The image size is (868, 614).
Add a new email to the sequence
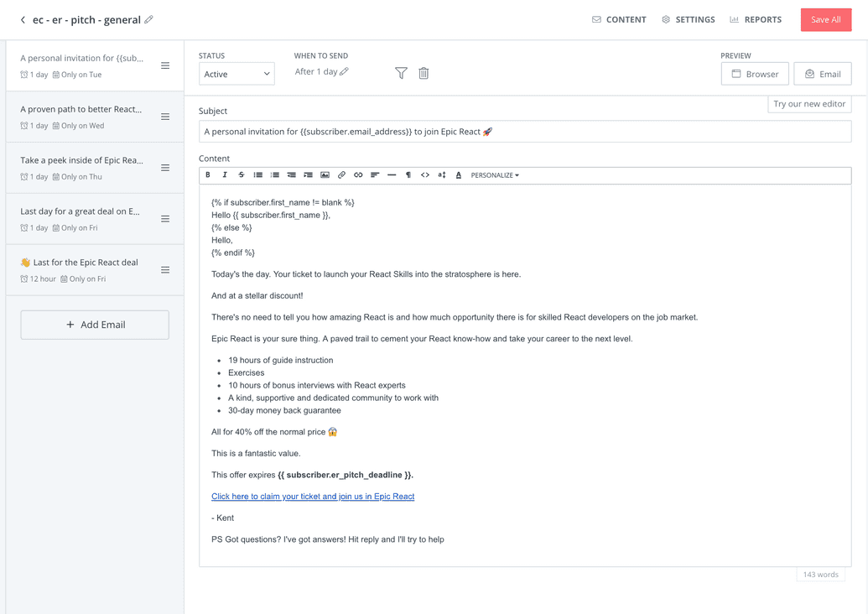pyautogui.click(x=95, y=325)
